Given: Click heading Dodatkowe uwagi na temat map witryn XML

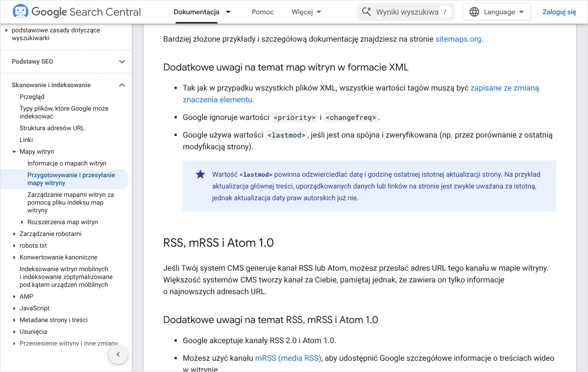Looking at the screenshot, I should 286,67.
